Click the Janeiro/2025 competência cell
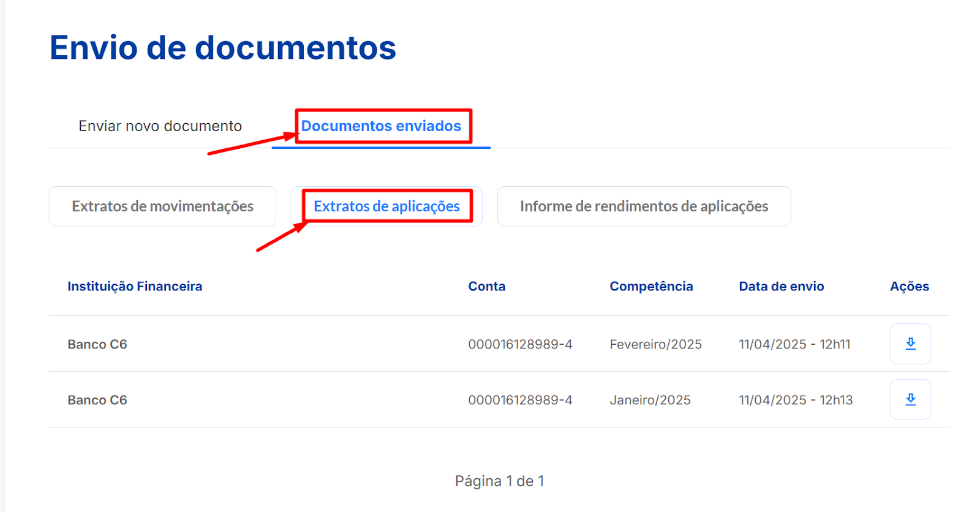The width and height of the screenshot is (980, 512). click(650, 400)
